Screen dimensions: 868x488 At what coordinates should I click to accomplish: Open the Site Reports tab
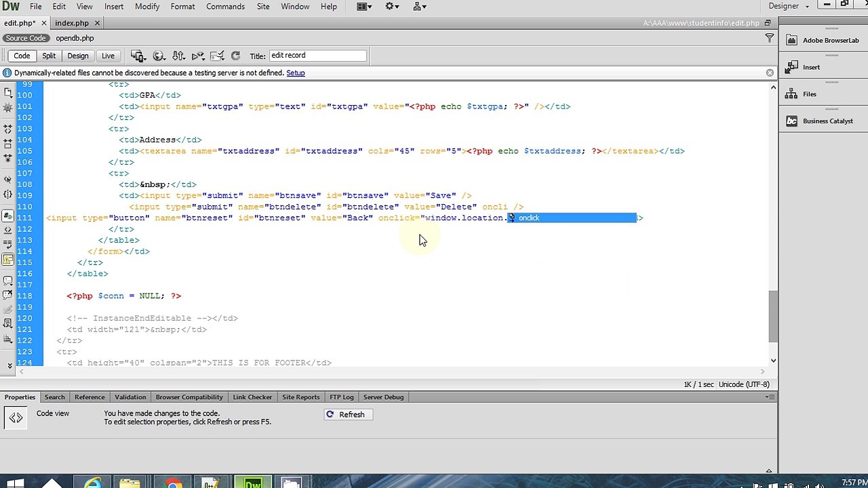click(300, 397)
